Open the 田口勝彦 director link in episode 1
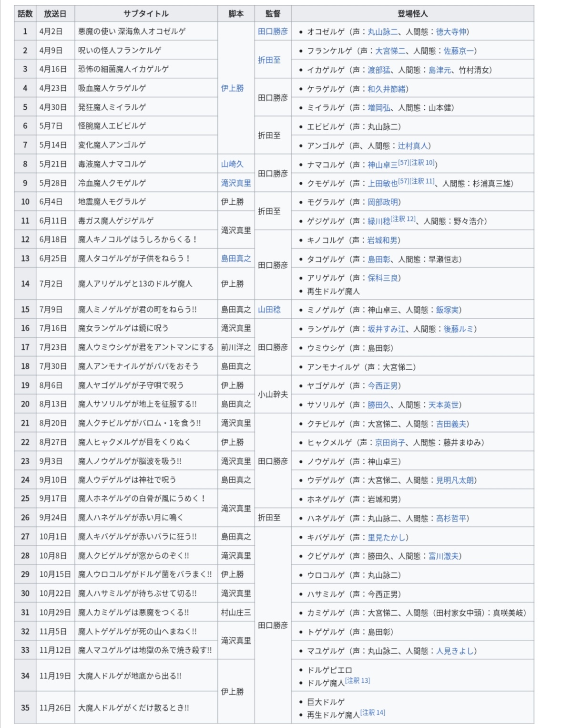572x728 pixels. point(273,31)
